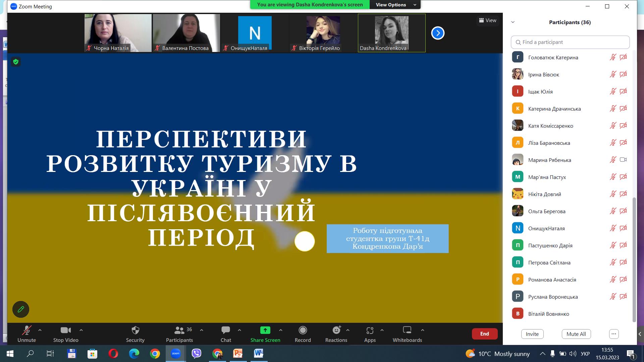Image resolution: width=644 pixels, height=362 pixels.
Task: Click the green annotation pencil icon
Action: [21, 309]
